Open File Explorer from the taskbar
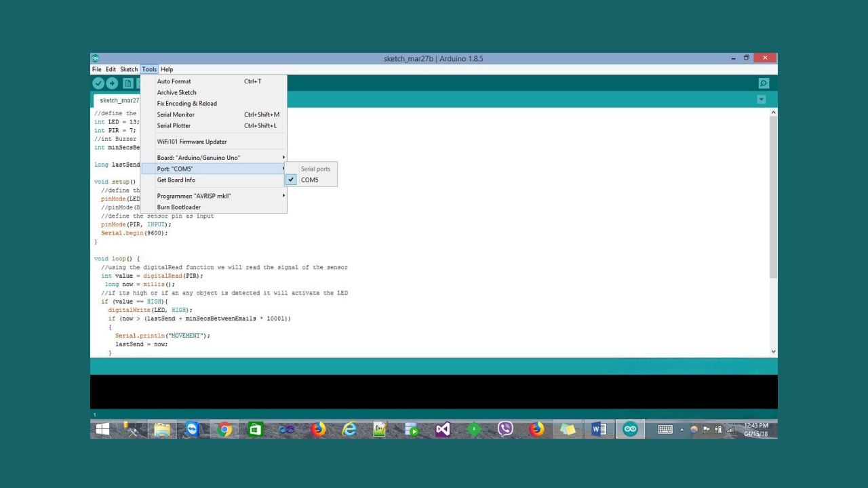The width and height of the screenshot is (868, 488). pos(162,429)
